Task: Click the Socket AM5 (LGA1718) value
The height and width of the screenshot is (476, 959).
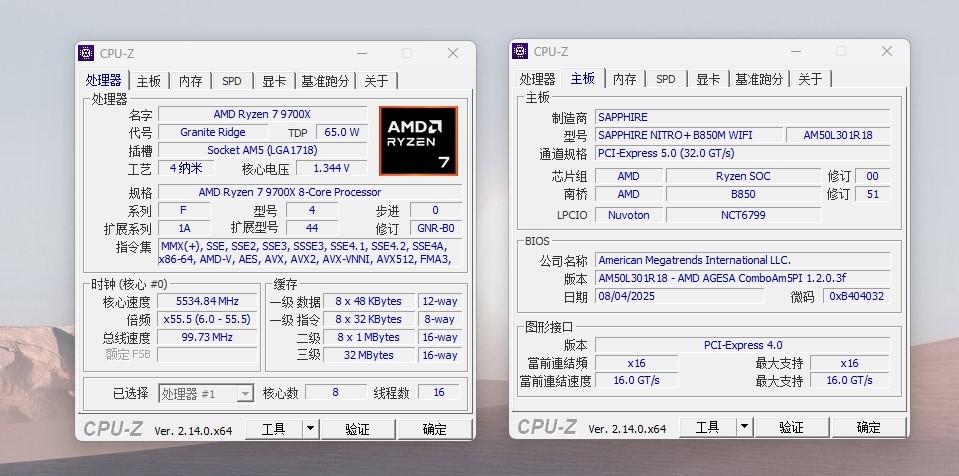Action: (x=262, y=150)
